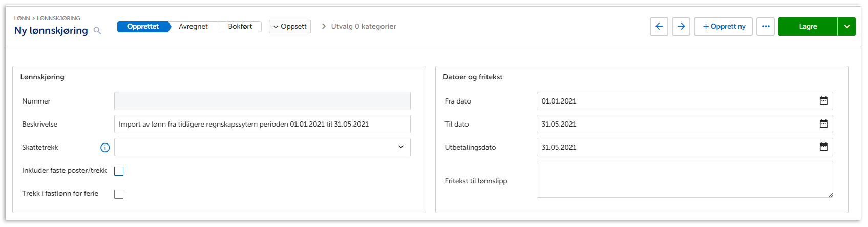Click the green Lagre button
868x227 pixels.
(x=808, y=27)
